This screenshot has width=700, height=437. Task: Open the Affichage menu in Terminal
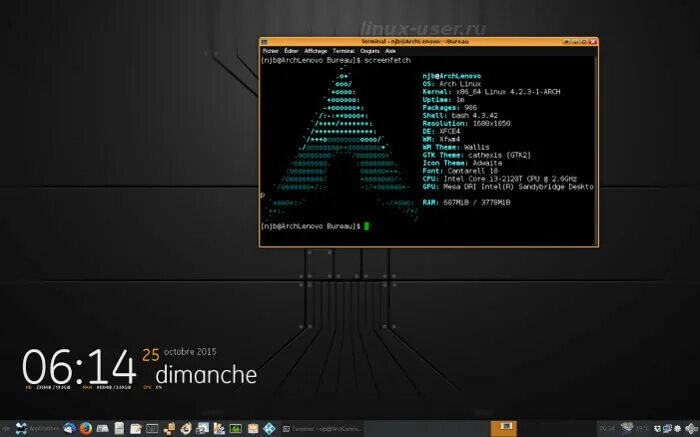(x=315, y=51)
